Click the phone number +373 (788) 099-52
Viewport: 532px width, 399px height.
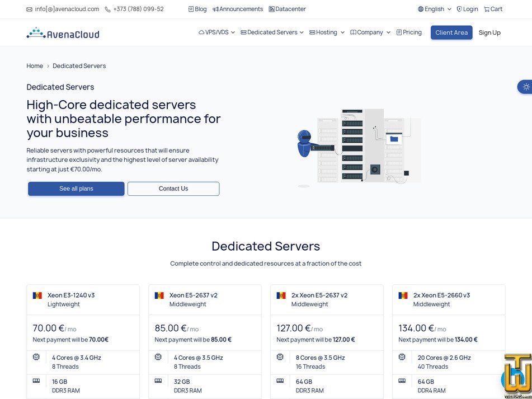138,9
